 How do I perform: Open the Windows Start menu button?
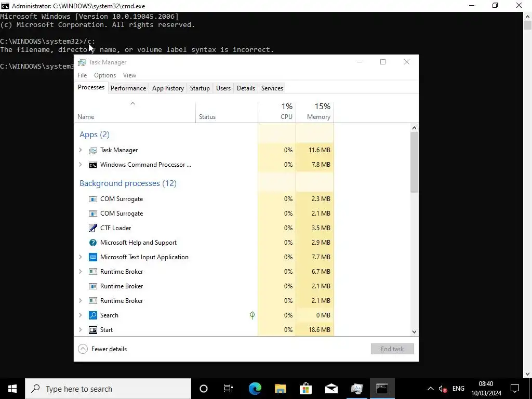[x=12, y=389]
